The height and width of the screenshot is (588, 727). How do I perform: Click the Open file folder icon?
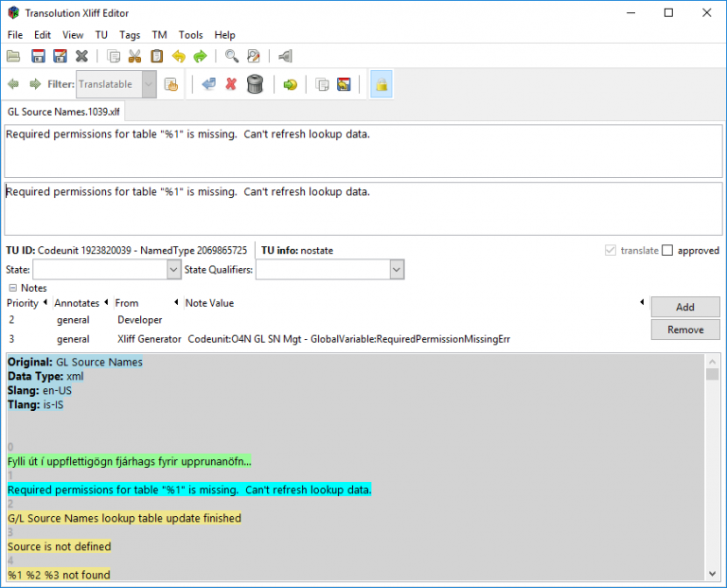click(13, 57)
